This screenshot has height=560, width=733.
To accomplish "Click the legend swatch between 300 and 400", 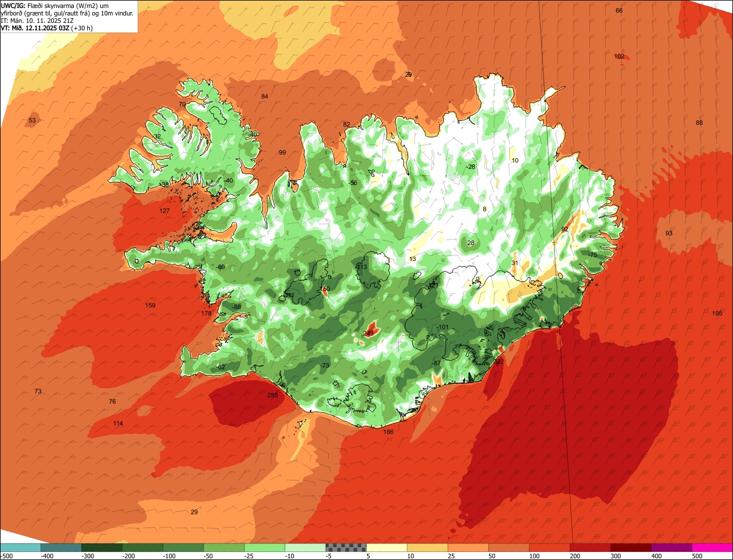I will point(630,547).
